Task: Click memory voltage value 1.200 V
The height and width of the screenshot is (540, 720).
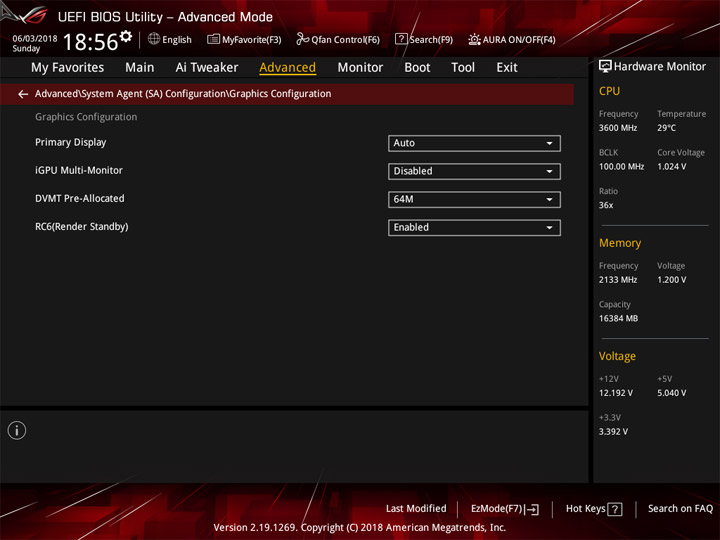Action: coord(672,280)
